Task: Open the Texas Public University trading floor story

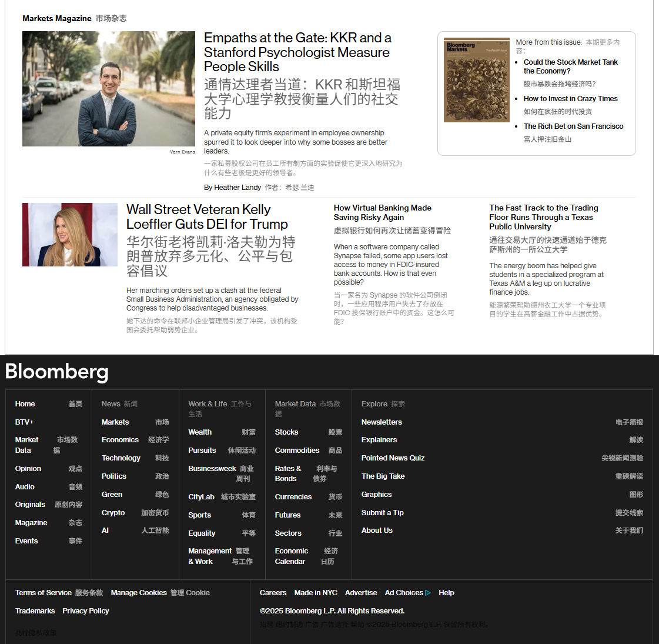Action: point(543,217)
